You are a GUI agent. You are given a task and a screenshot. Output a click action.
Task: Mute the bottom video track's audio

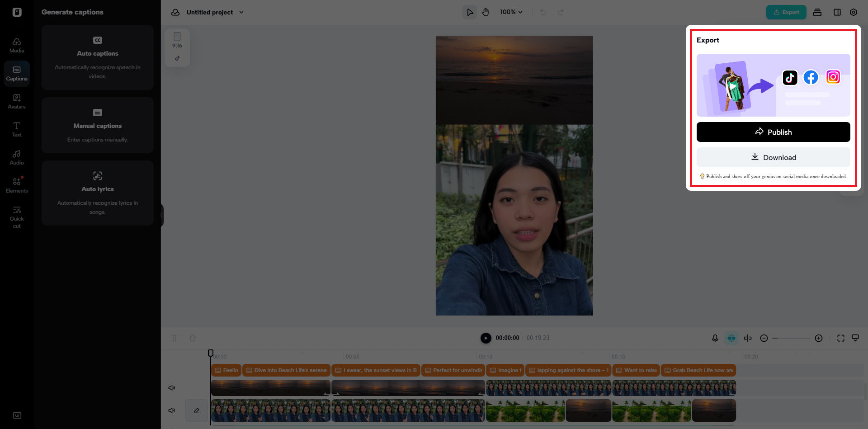click(x=171, y=410)
